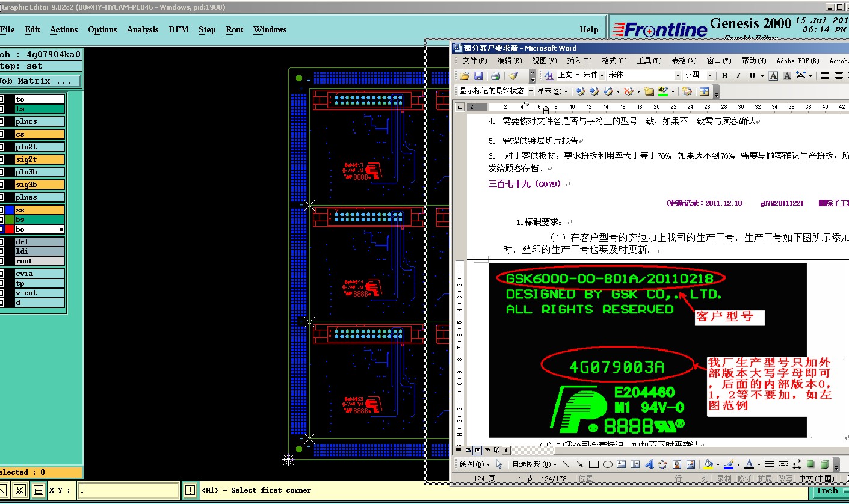The image size is (849, 504).
Task: Click Word's horizontal scrollbar left arrow
Action: pos(505,450)
